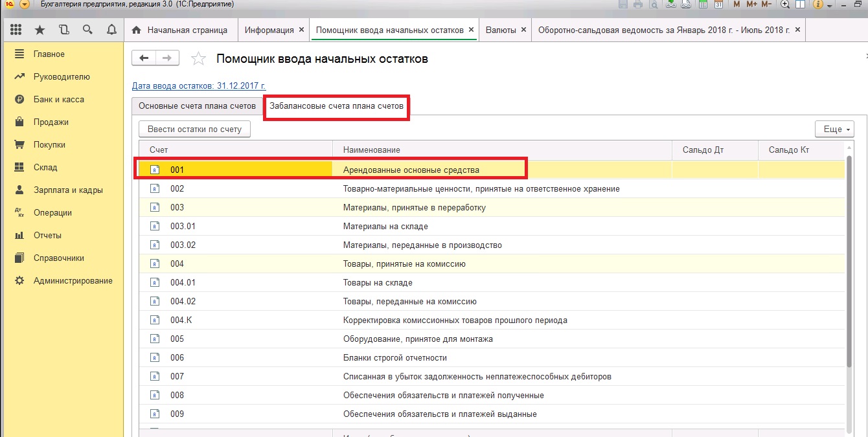
Task: Click the search magnifier icon
Action: click(x=87, y=30)
